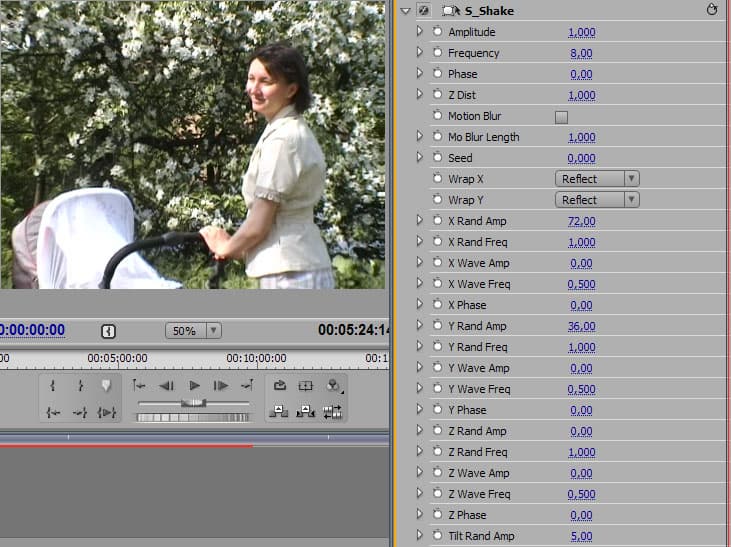731x547 pixels.
Task: Toggle safe margins frame icon
Action: 305,385
